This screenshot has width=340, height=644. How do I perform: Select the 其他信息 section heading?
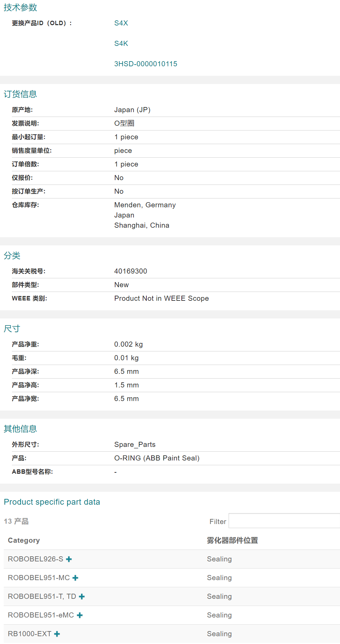[20, 429]
